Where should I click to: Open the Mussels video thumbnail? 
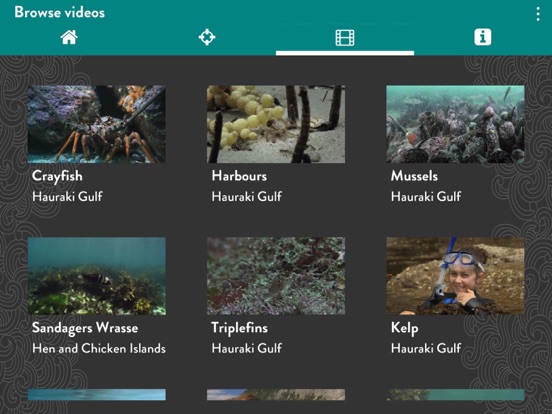tap(455, 124)
